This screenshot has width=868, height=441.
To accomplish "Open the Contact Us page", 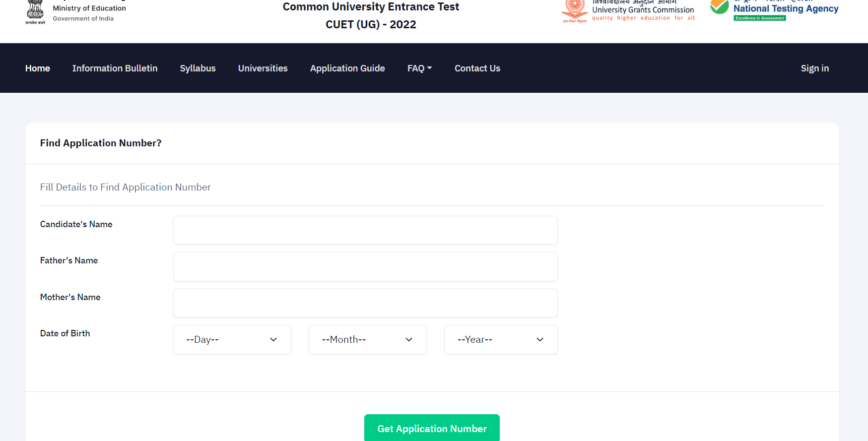I will coord(477,68).
